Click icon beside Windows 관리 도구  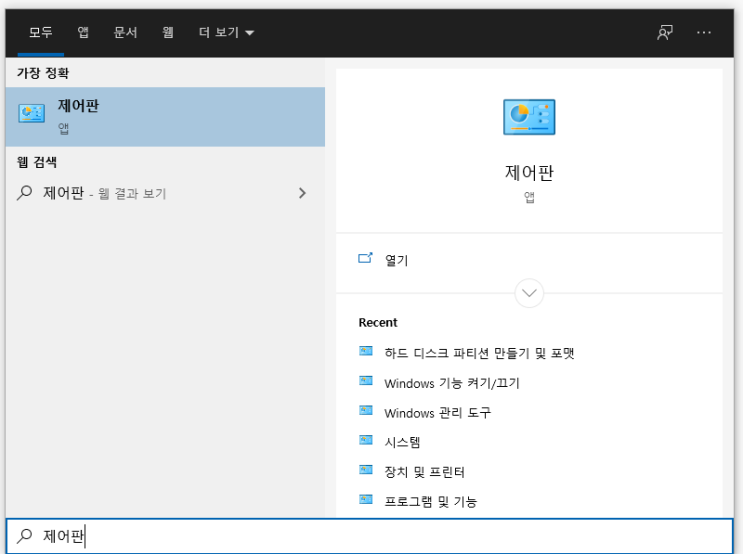(366, 410)
